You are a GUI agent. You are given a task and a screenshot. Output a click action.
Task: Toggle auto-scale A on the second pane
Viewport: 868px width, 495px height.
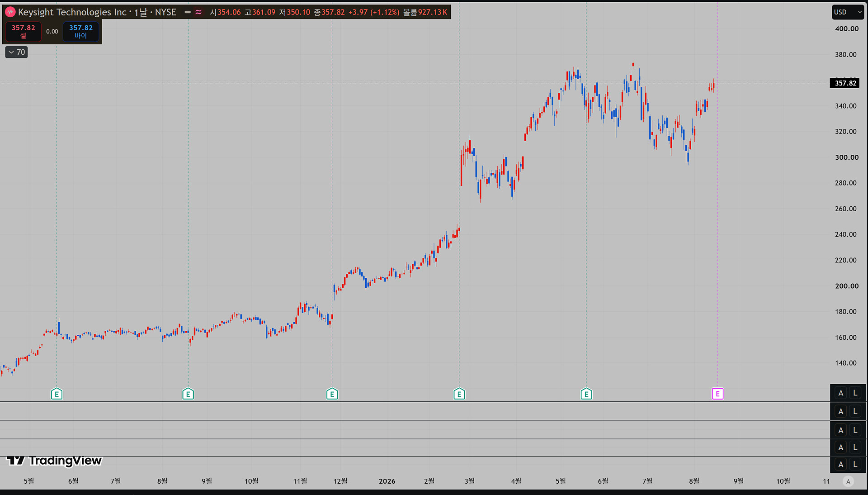(840, 411)
